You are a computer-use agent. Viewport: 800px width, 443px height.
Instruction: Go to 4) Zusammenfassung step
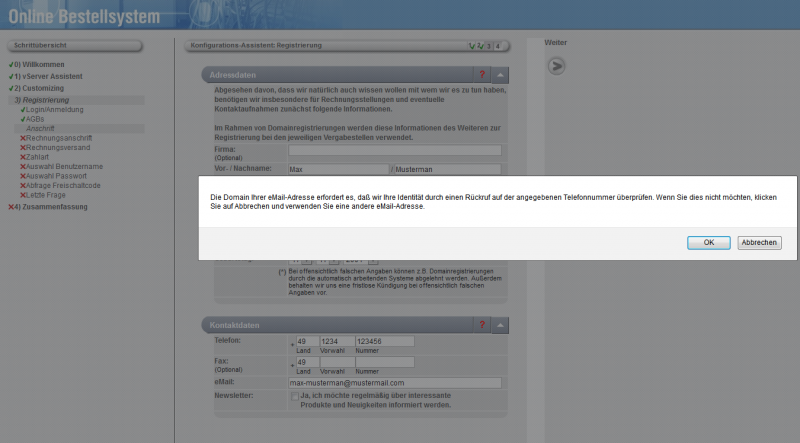[50, 207]
